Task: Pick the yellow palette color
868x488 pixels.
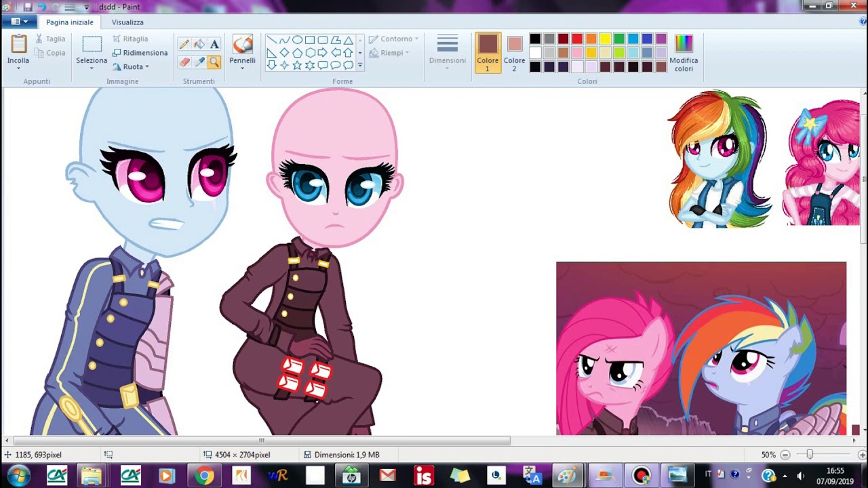Action: (x=605, y=39)
